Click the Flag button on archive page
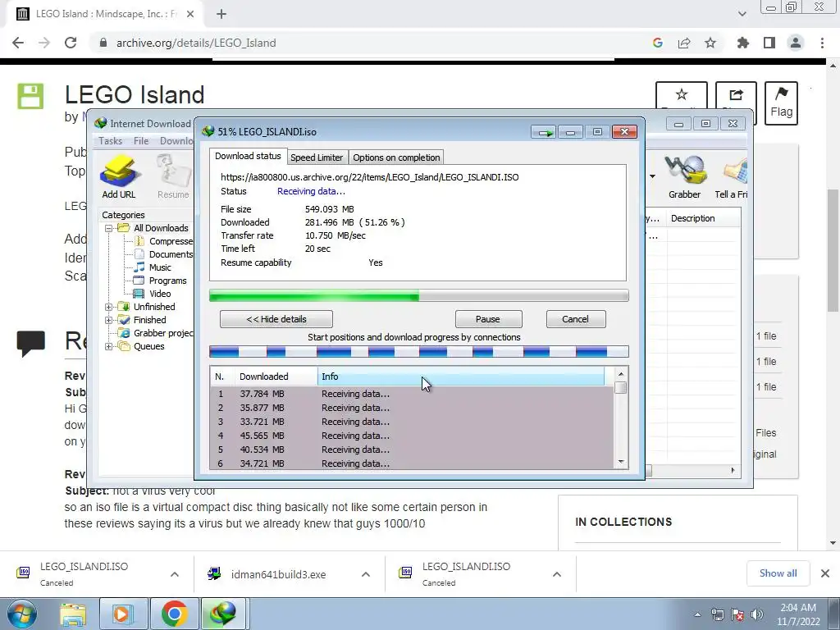This screenshot has height=630, width=840. [x=781, y=103]
